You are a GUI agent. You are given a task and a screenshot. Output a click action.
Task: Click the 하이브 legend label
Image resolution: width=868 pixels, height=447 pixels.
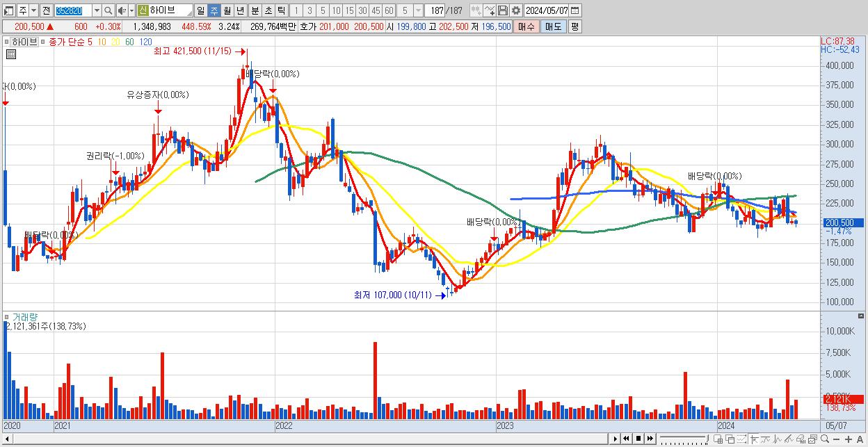click(x=24, y=42)
